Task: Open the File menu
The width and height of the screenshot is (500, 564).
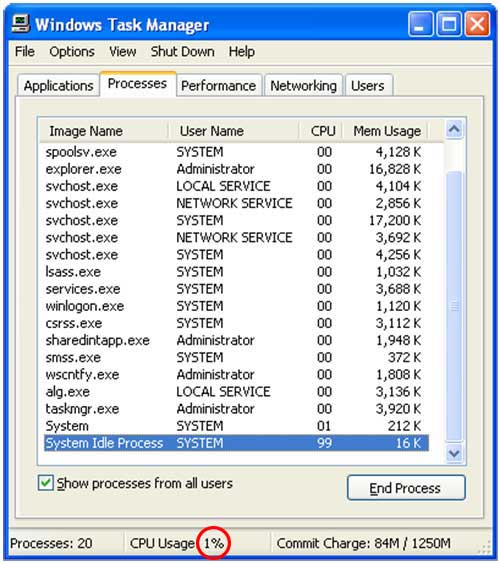Action: [25, 51]
